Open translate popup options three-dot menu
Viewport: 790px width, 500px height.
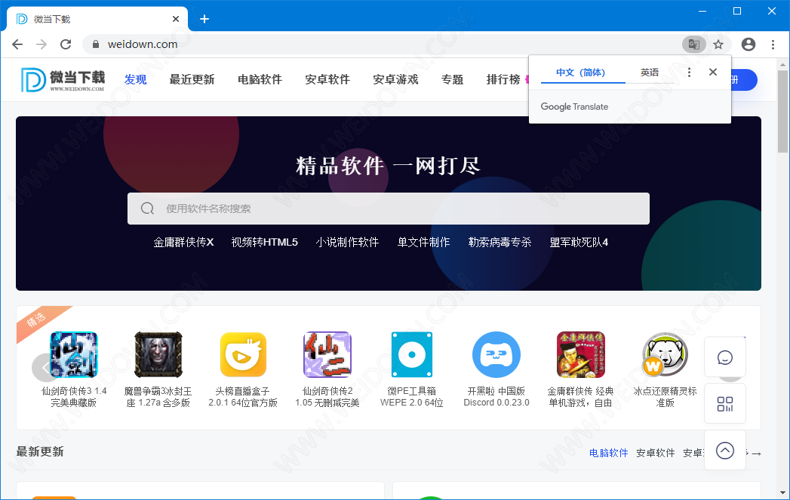click(689, 72)
